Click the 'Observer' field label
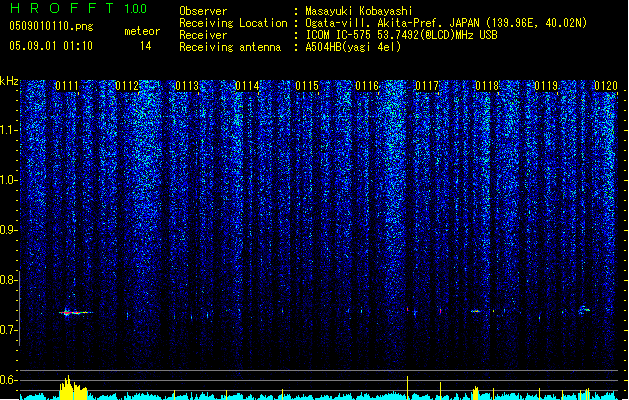Screen dimensions: 629x400 pyautogui.click(x=203, y=11)
